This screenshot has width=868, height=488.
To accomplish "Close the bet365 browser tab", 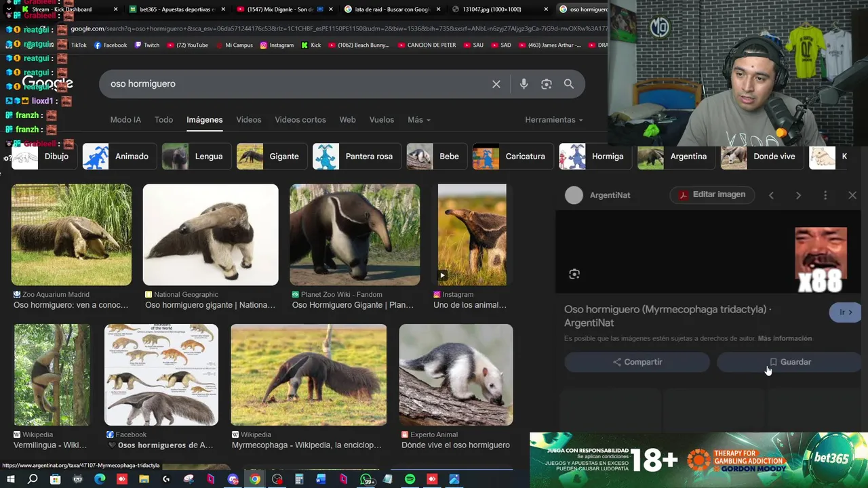I will pyautogui.click(x=223, y=9).
